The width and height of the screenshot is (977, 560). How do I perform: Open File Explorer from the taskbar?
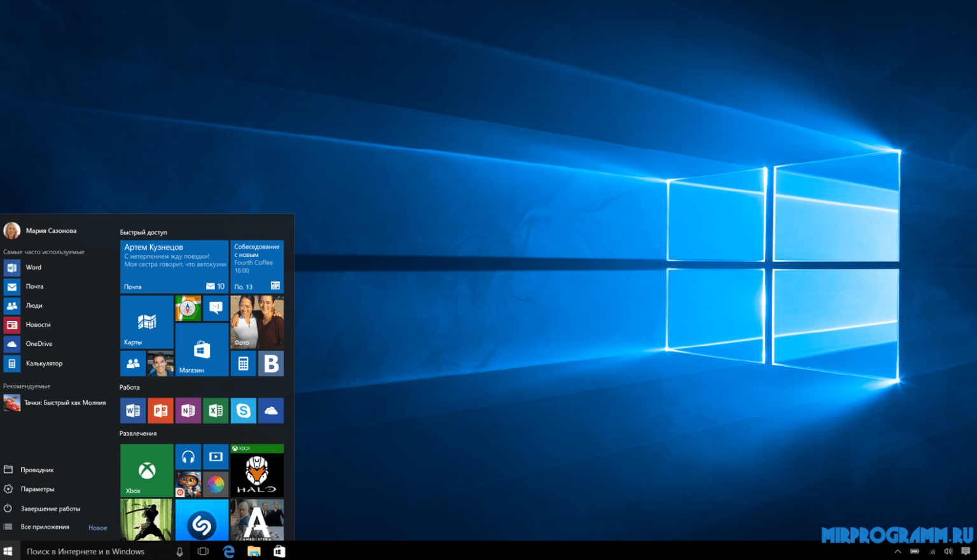(254, 551)
